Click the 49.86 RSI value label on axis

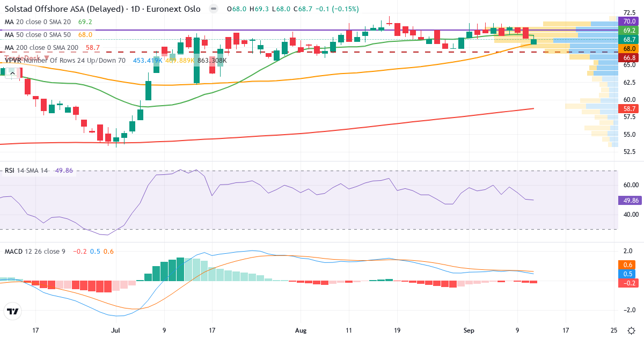[630, 200]
